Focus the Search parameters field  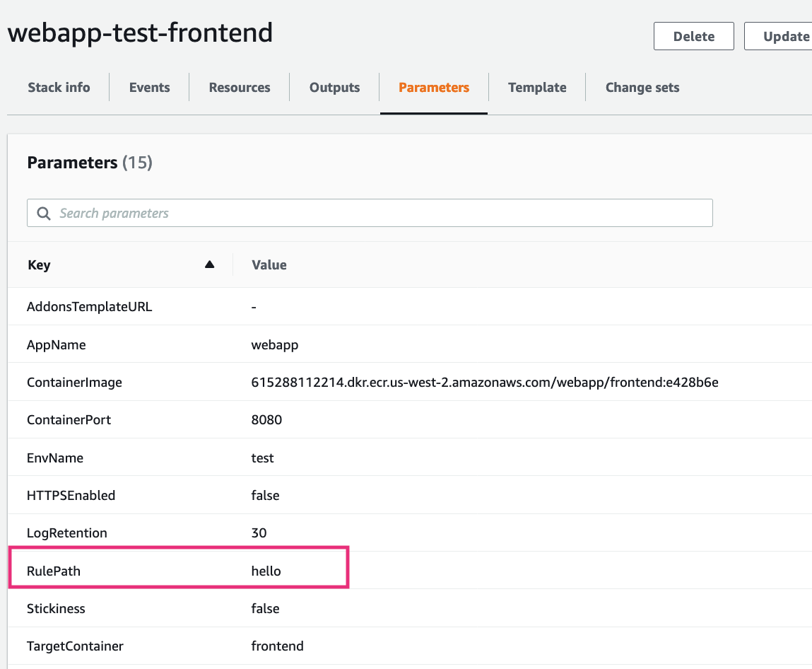click(x=370, y=213)
